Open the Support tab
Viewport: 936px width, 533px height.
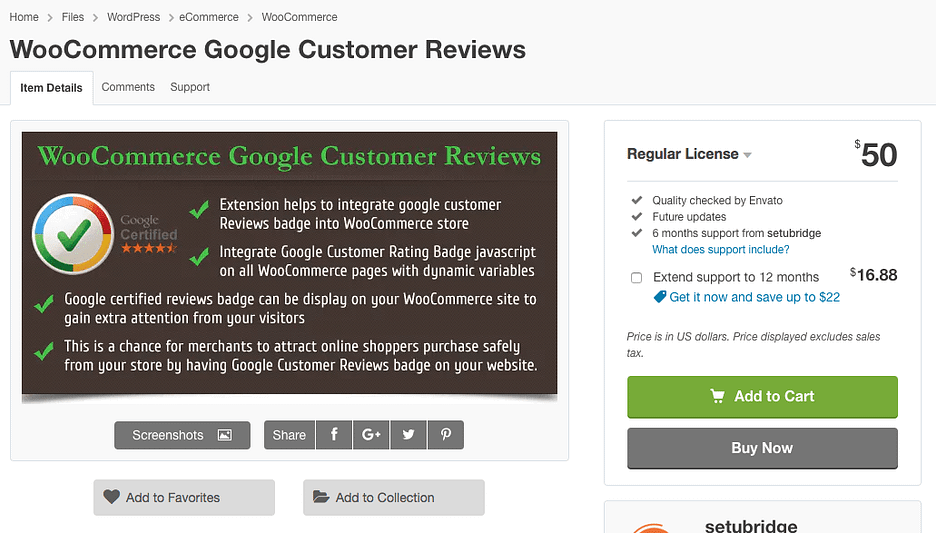tap(190, 87)
